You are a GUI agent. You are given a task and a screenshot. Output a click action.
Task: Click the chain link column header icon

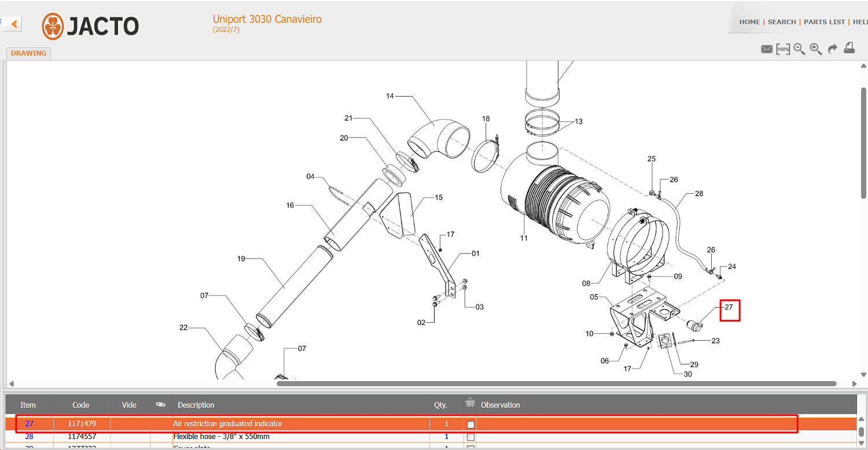161,404
